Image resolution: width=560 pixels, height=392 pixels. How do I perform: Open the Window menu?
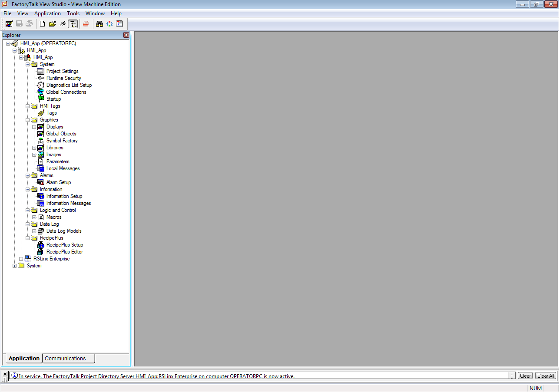95,13
